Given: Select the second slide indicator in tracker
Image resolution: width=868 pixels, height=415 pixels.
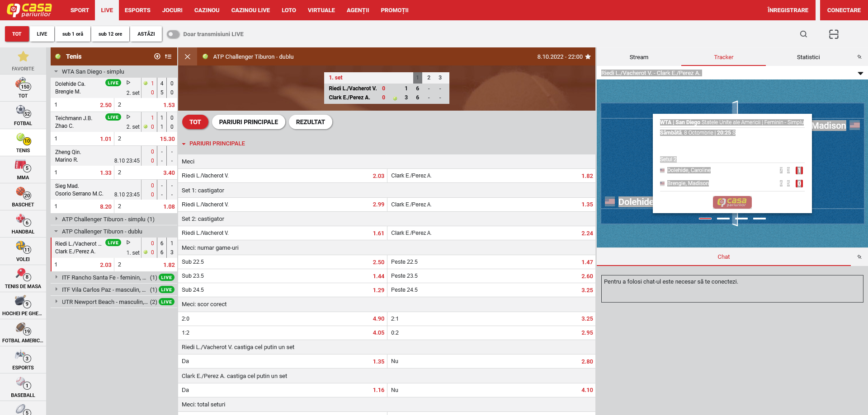Looking at the screenshot, I should pos(723,219).
